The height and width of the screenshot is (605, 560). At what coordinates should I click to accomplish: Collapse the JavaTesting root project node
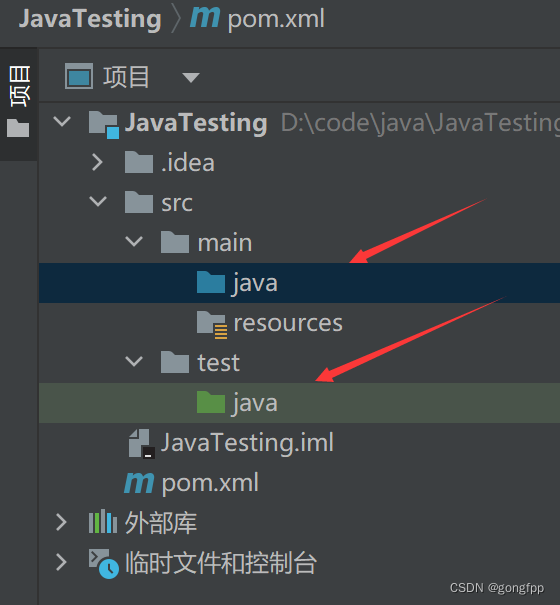[x=62, y=122]
